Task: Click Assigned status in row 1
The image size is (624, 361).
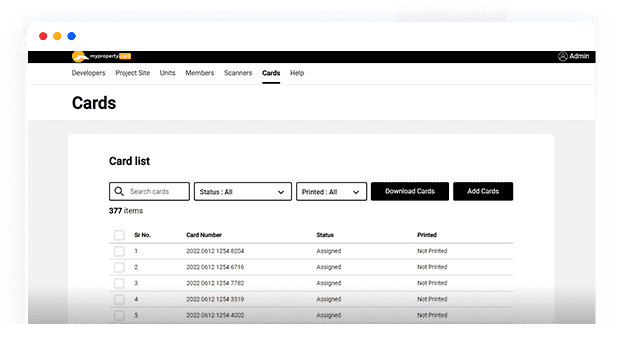Action: pyautogui.click(x=329, y=251)
